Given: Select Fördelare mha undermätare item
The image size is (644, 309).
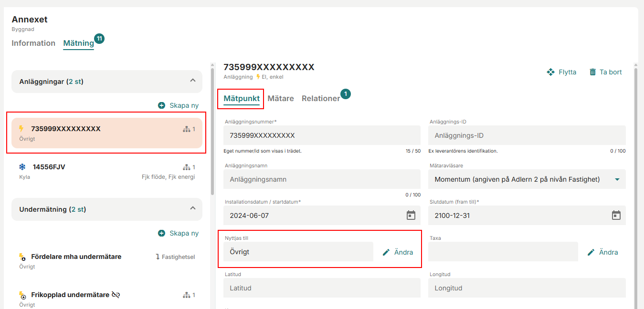Looking at the screenshot, I should pos(76,257).
